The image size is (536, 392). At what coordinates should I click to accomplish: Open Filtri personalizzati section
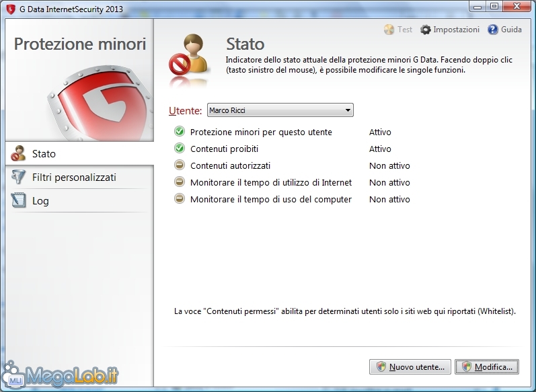79,177
